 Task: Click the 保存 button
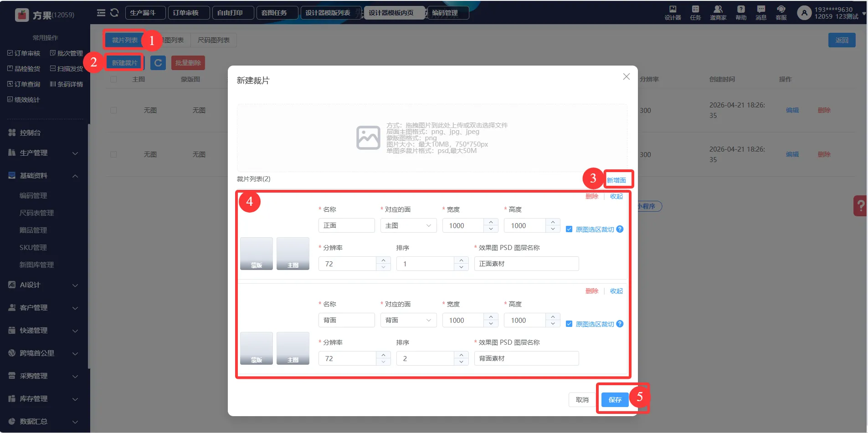pyautogui.click(x=615, y=400)
